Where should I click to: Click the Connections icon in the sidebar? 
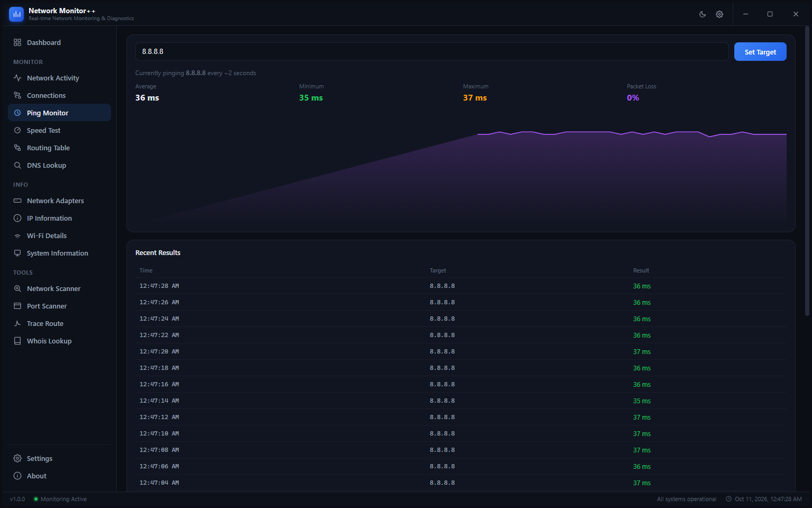point(17,95)
